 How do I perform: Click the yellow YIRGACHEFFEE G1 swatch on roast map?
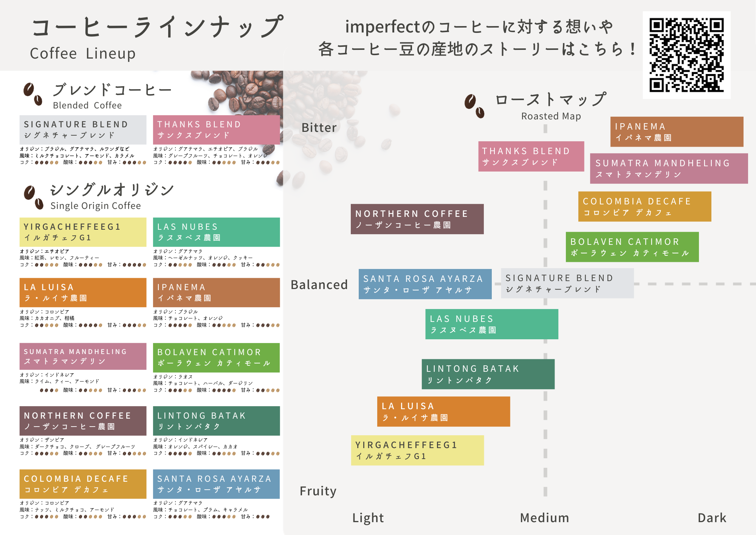[x=417, y=450]
